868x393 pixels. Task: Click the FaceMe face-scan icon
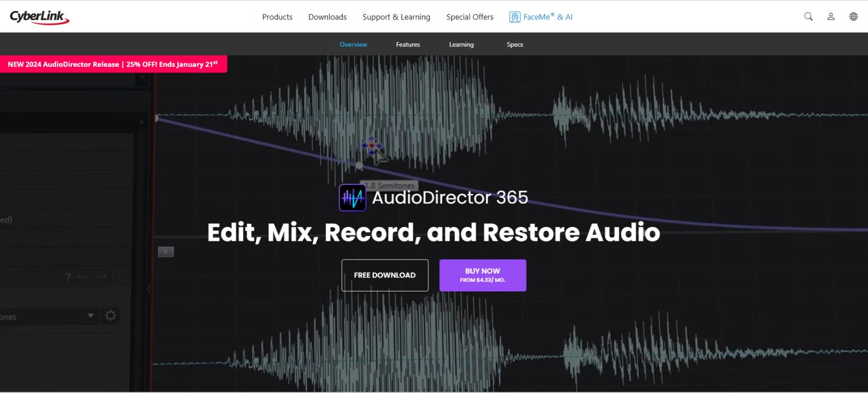tap(515, 17)
